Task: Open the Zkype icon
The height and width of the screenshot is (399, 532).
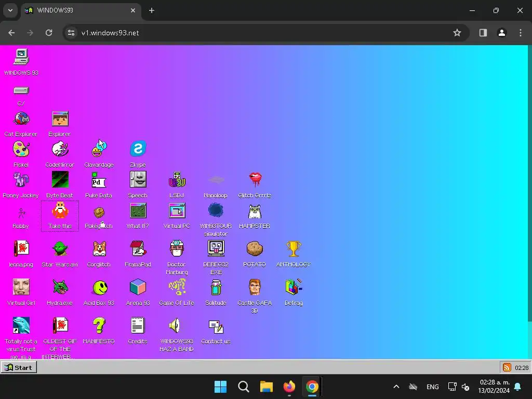Action: 138,149
